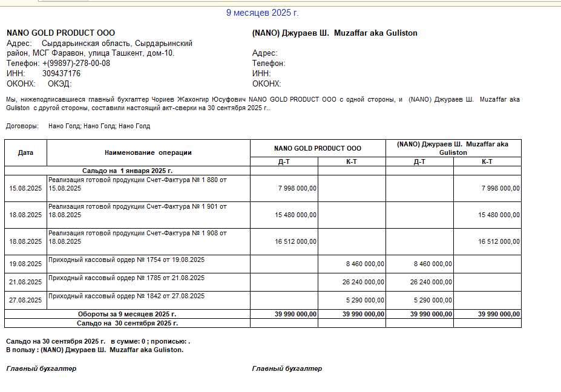Click 16 512 000,00 in the NANO GOLD Д-Т column
Image resolution: width=561 pixels, height=392 pixels.
pyautogui.click(x=295, y=242)
